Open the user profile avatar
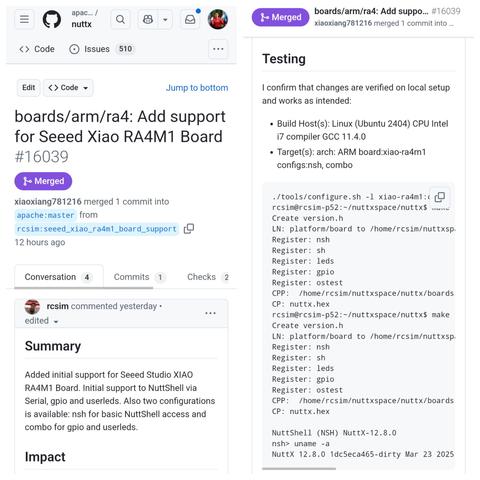The width and height of the screenshot is (480, 480). [x=218, y=19]
